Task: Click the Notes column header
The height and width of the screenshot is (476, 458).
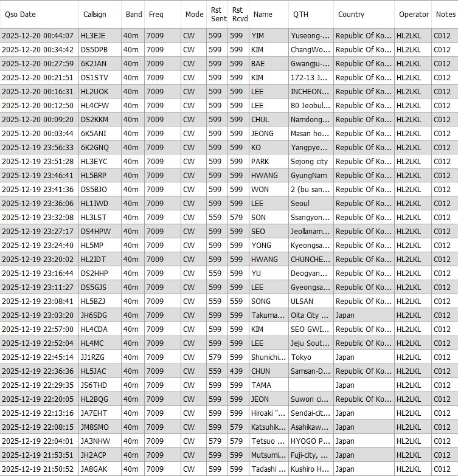Action: point(445,14)
